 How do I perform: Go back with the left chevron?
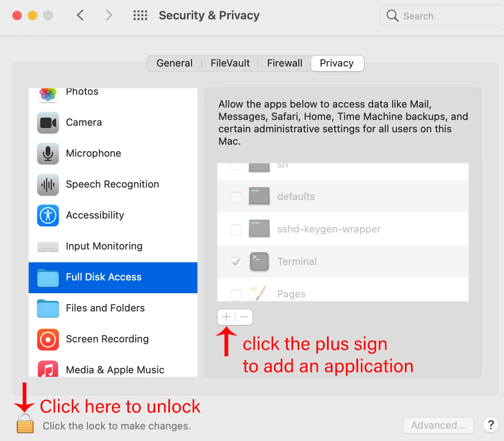pos(81,15)
